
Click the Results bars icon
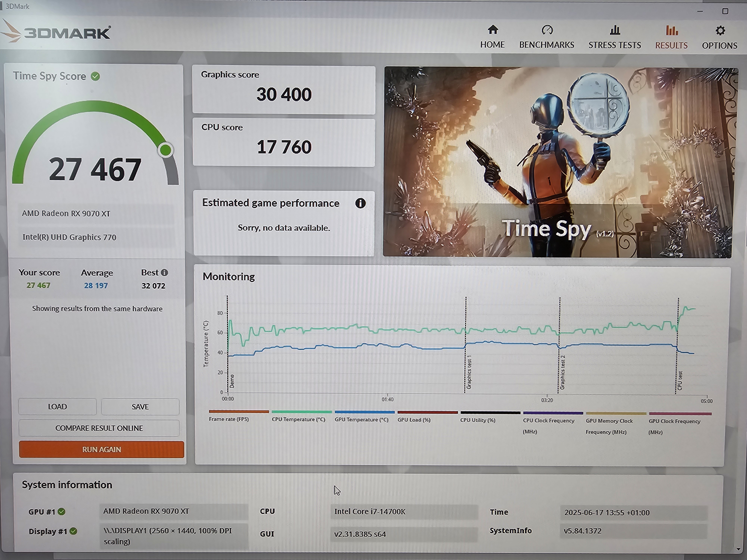pos(672,31)
